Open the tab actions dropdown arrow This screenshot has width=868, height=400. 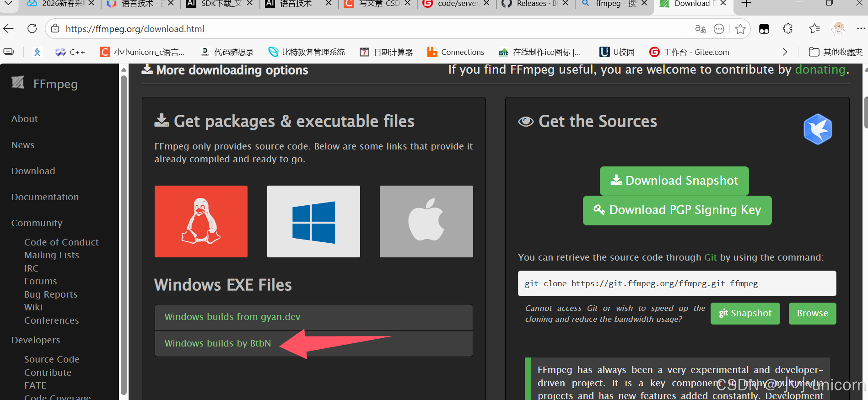(8, 4)
